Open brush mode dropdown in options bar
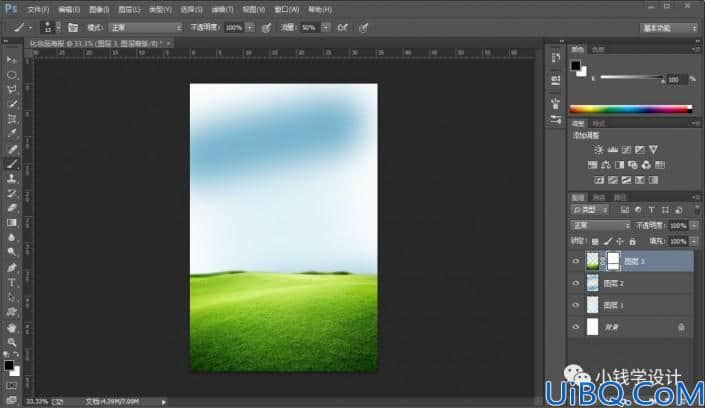Screen dimensions: 705x408 146,28
